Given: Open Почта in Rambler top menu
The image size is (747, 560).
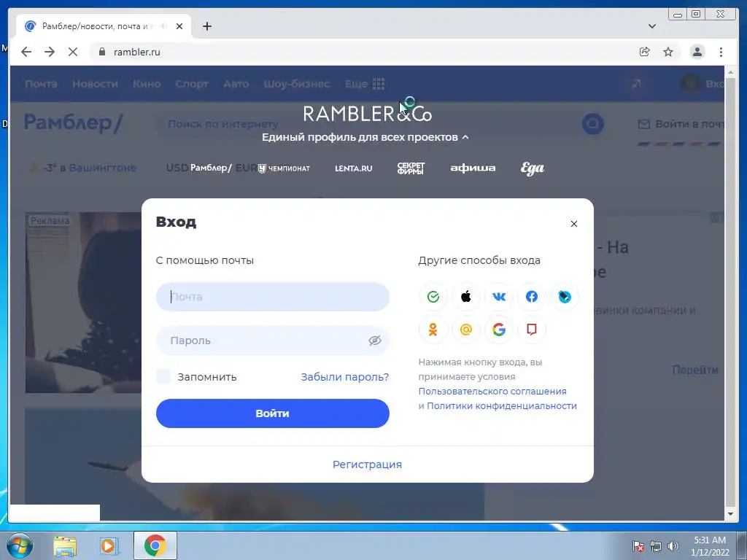Looking at the screenshot, I should pos(41,84).
